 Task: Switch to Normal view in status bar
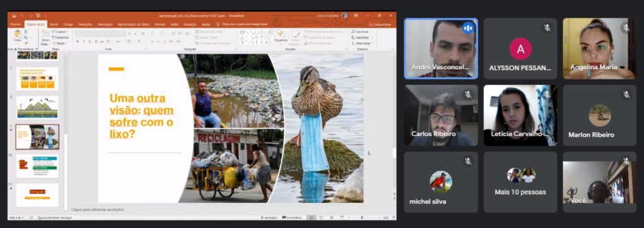pos(312,218)
